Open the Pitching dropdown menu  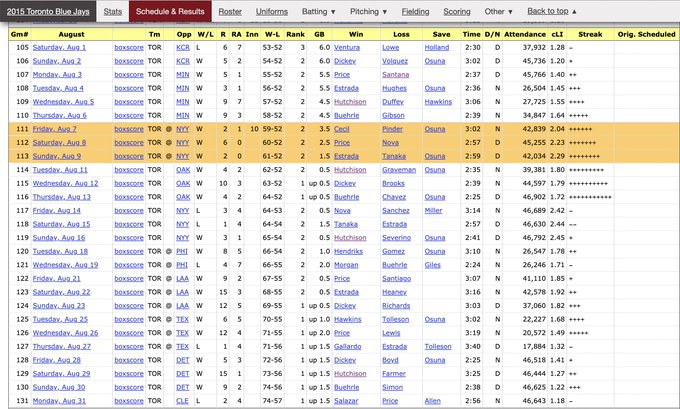[x=368, y=12]
